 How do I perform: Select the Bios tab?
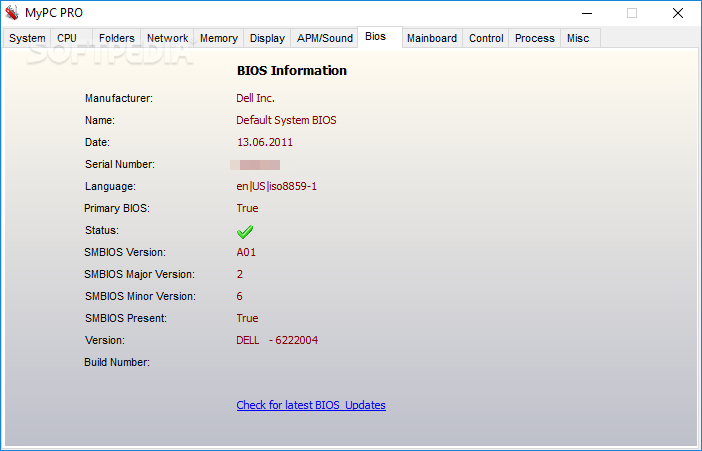380,37
